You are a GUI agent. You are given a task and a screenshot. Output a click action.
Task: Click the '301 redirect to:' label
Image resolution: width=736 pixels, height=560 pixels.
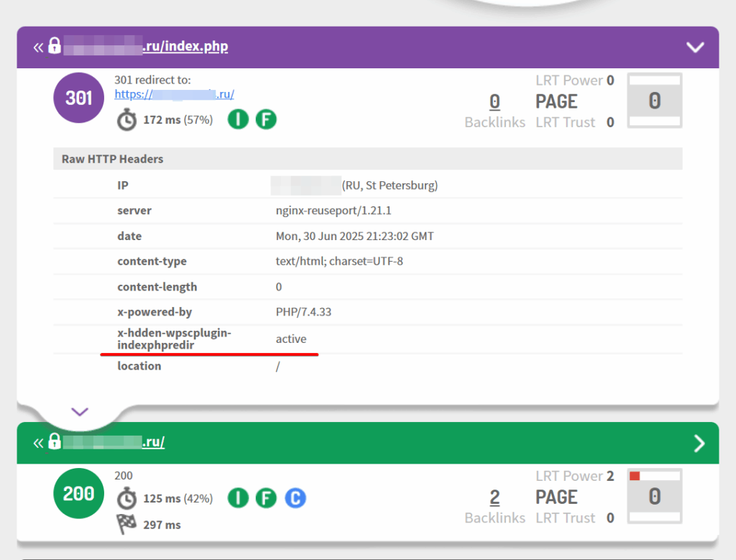coord(152,80)
